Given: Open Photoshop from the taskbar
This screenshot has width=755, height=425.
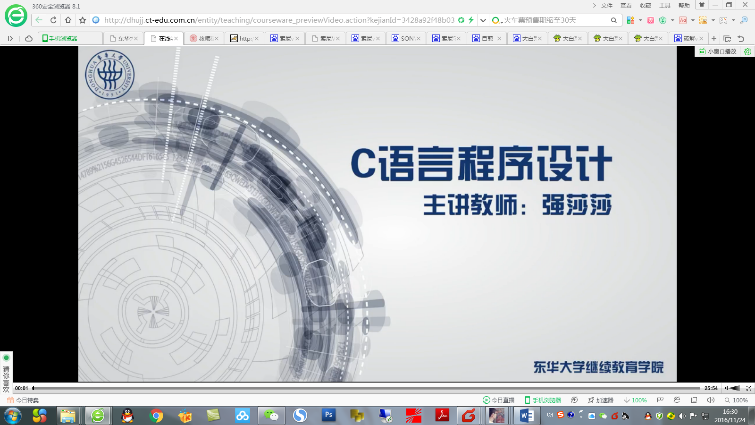Looking at the screenshot, I should tap(329, 415).
